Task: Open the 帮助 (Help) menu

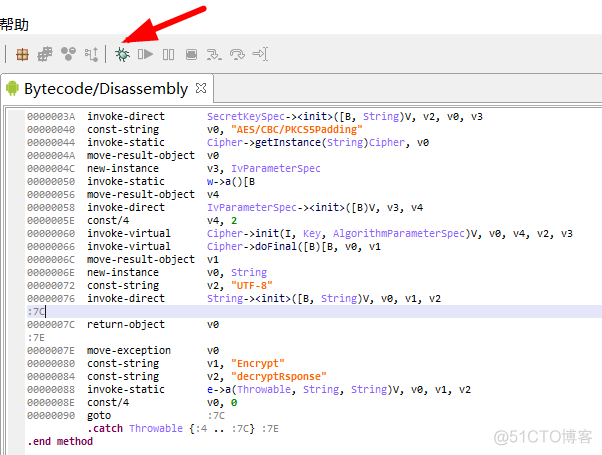Action: tap(14, 25)
